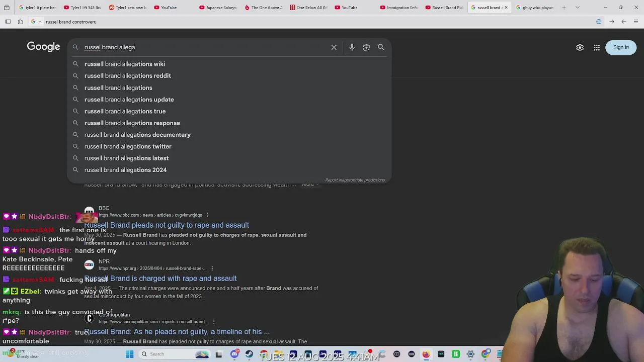Select suggestion 'russell brand allegations 2024'

coord(229,169)
